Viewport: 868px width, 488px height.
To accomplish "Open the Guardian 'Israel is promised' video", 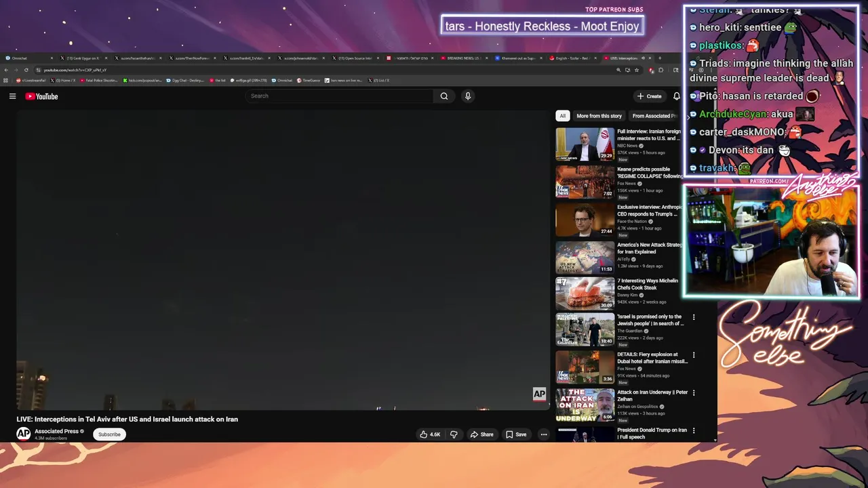I will [x=650, y=320].
